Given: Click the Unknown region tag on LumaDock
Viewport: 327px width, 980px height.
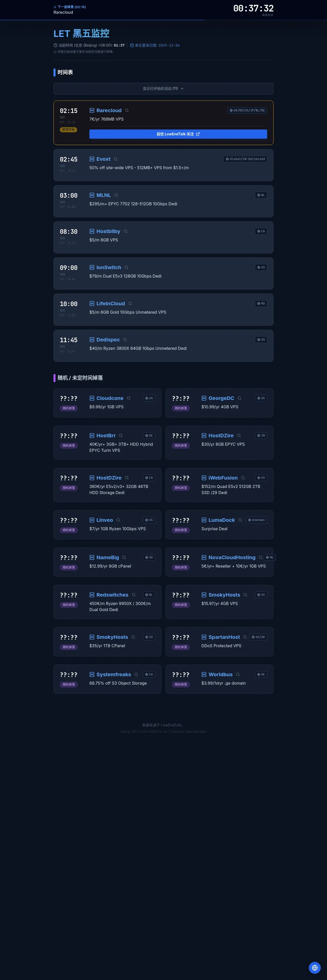Looking at the screenshot, I should tap(256, 520).
